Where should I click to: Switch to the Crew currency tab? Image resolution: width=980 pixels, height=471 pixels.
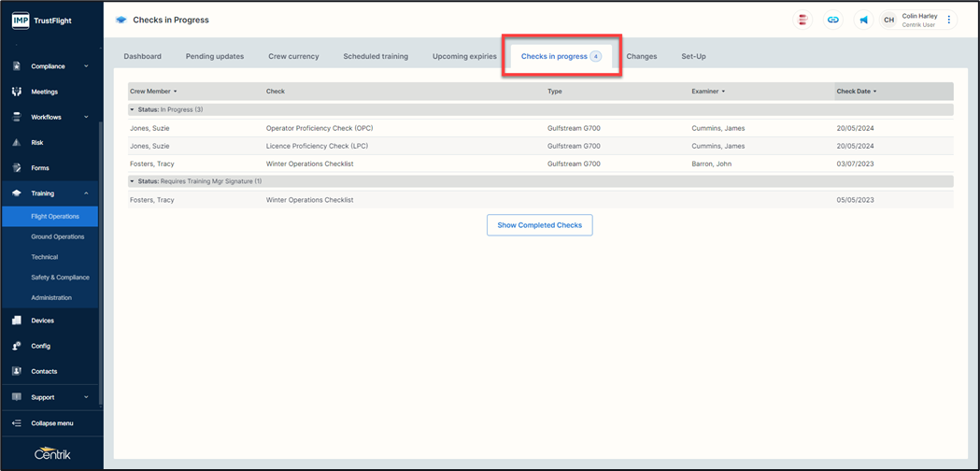point(293,56)
